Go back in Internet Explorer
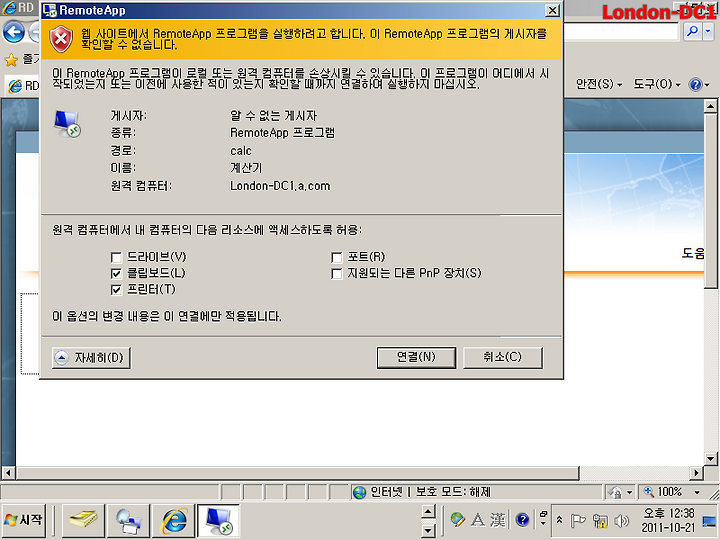Viewport: 720px width, 540px height. [x=14, y=32]
